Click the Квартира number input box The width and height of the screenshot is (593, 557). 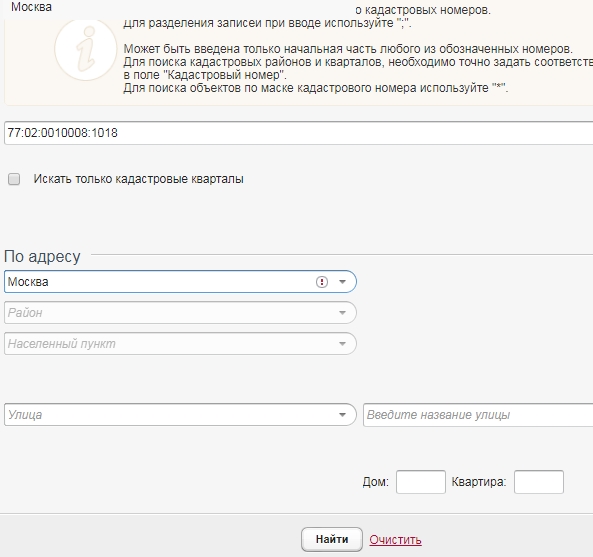coord(539,482)
